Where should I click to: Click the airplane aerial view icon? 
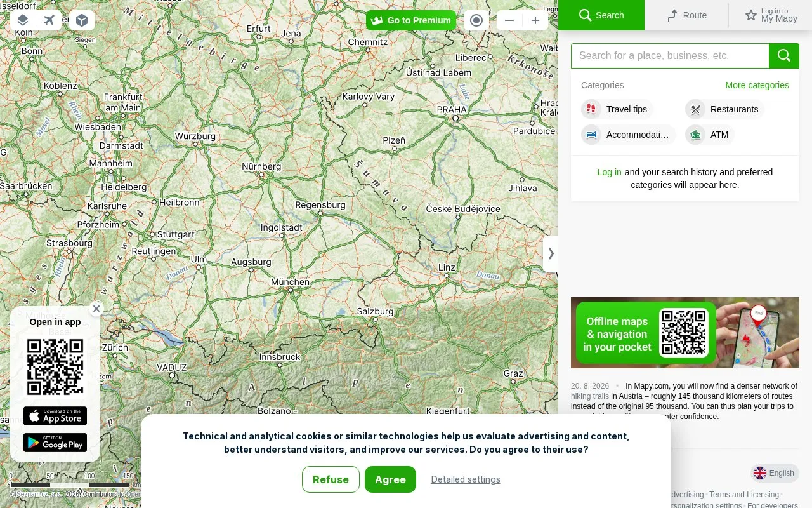(x=49, y=20)
